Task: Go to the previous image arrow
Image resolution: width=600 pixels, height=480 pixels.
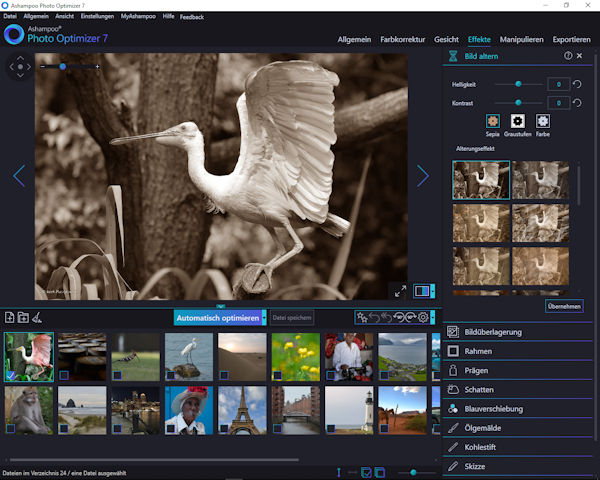Action: [19, 176]
